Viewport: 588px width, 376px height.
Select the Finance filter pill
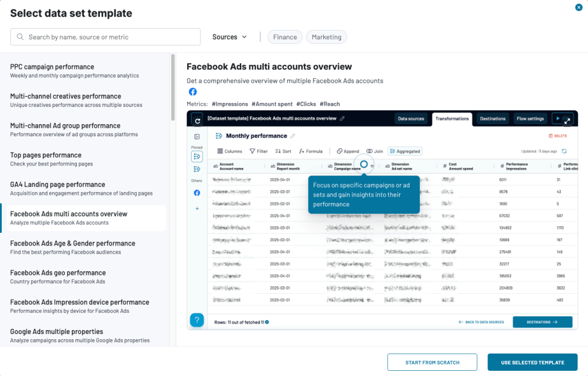[x=285, y=36]
